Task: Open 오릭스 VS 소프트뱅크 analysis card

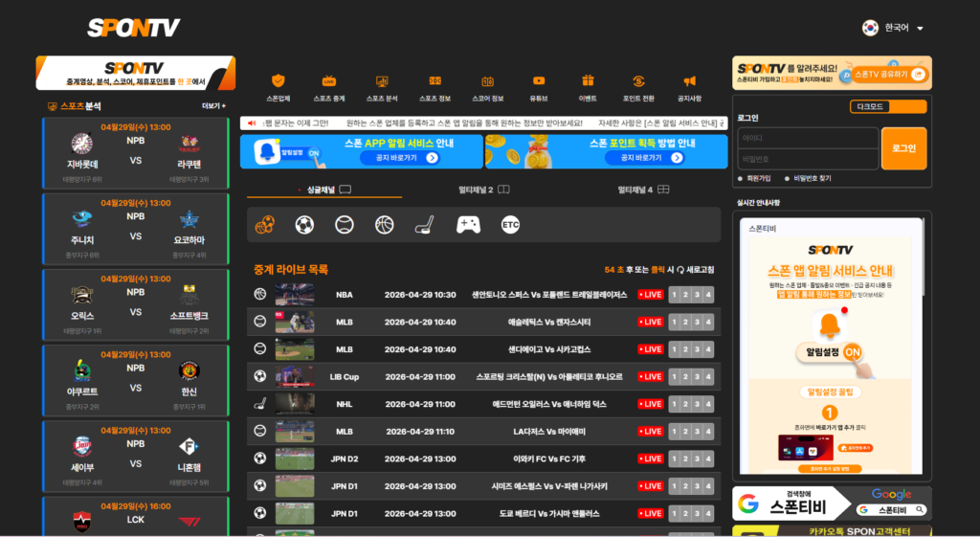Action: click(x=136, y=304)
